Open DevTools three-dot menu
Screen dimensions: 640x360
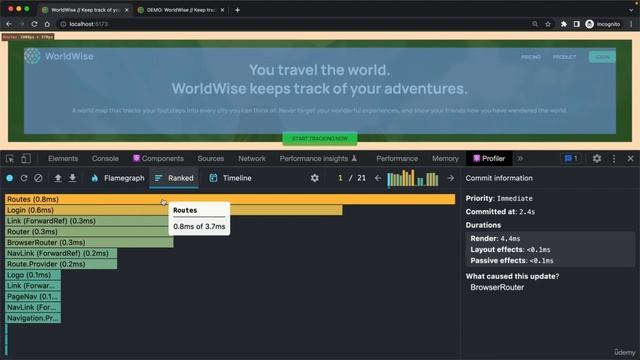pos(614,158)
